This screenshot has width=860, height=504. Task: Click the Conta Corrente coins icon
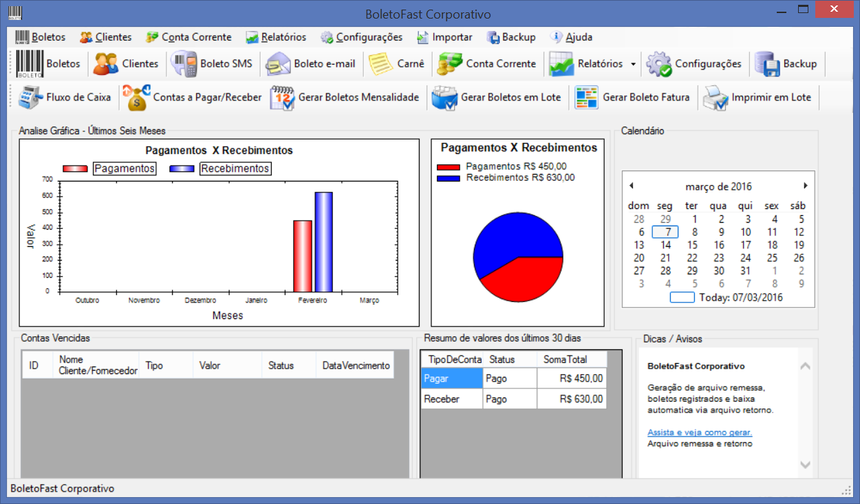[x=450, y=64]
